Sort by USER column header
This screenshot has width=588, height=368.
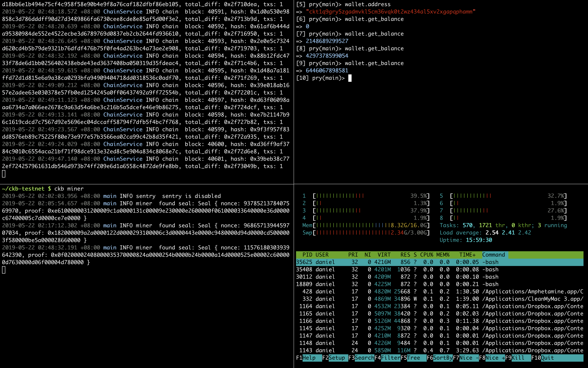coord(322,255)
